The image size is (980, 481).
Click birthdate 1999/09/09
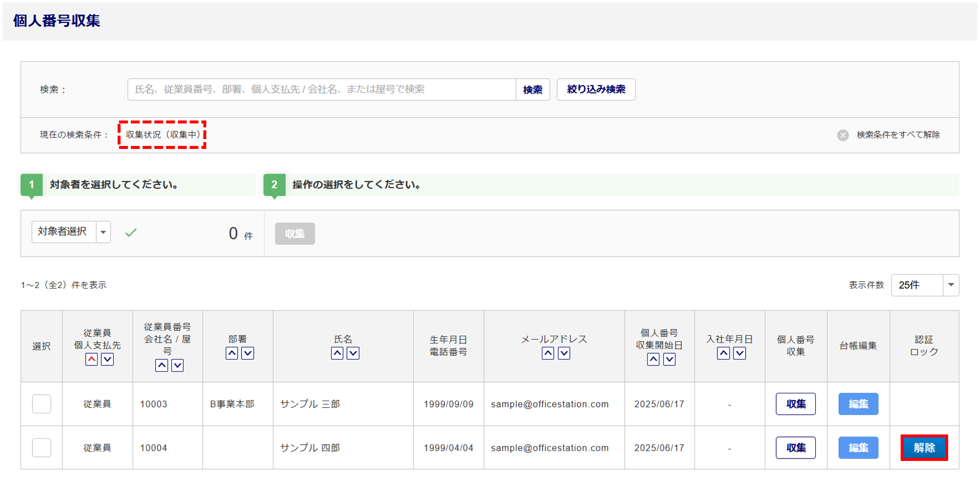(x=449, y=404)
